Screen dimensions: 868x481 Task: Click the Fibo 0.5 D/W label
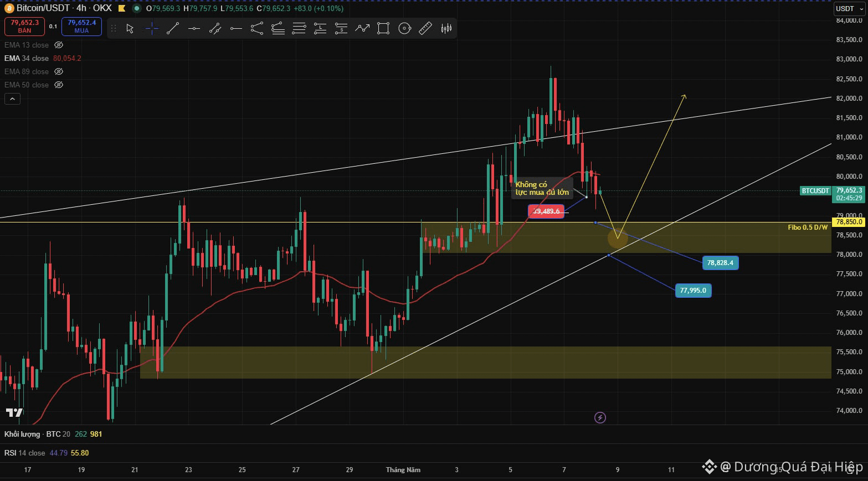[x=808, y=227]
